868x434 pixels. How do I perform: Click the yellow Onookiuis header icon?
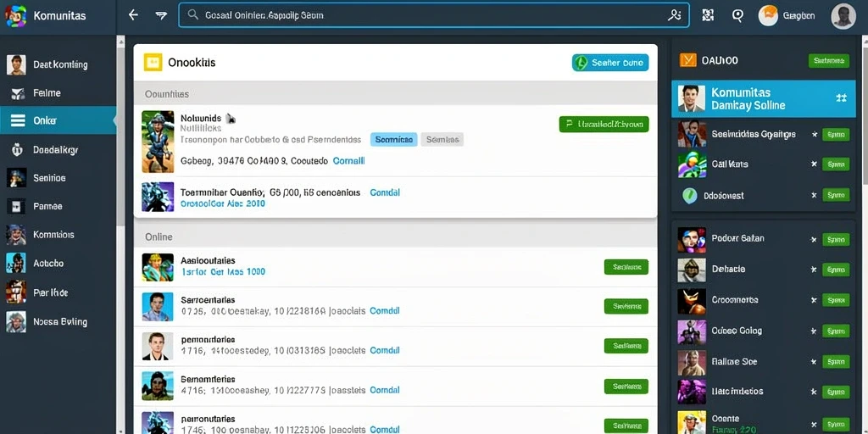coord(153,63)
